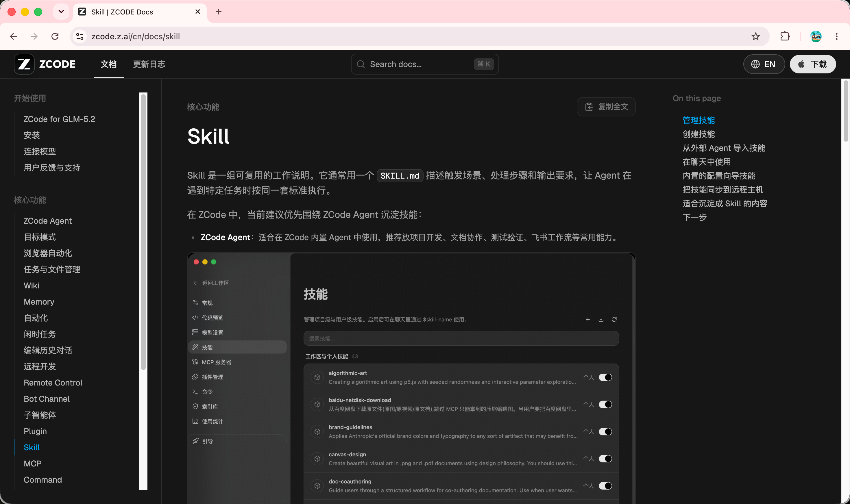The height and width of the screenshot is (504, 850).
Task: Go to 管理技能 section
Action: point(699,120)
